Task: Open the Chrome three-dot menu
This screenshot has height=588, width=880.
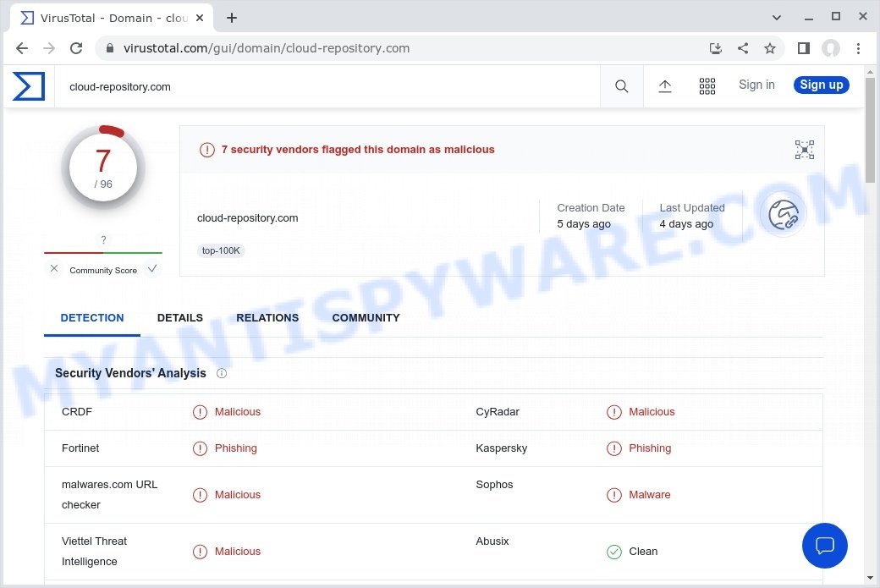Action: [x=858, y=48]
